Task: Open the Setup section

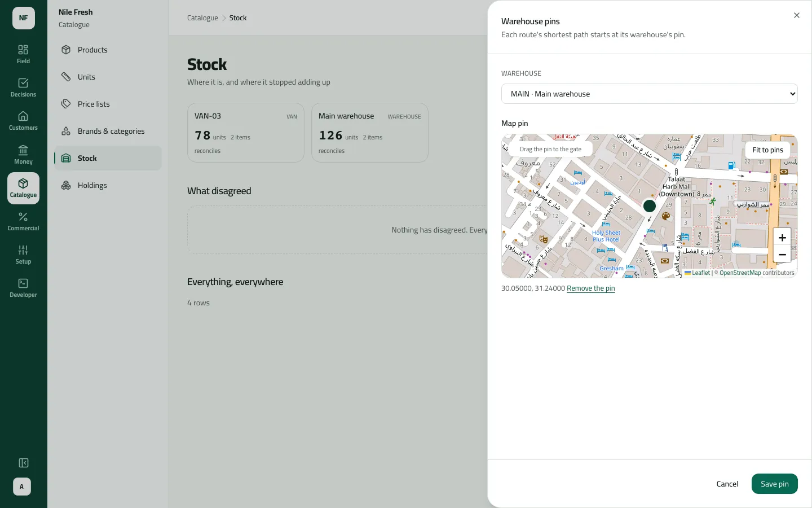Action: [23, 255]
